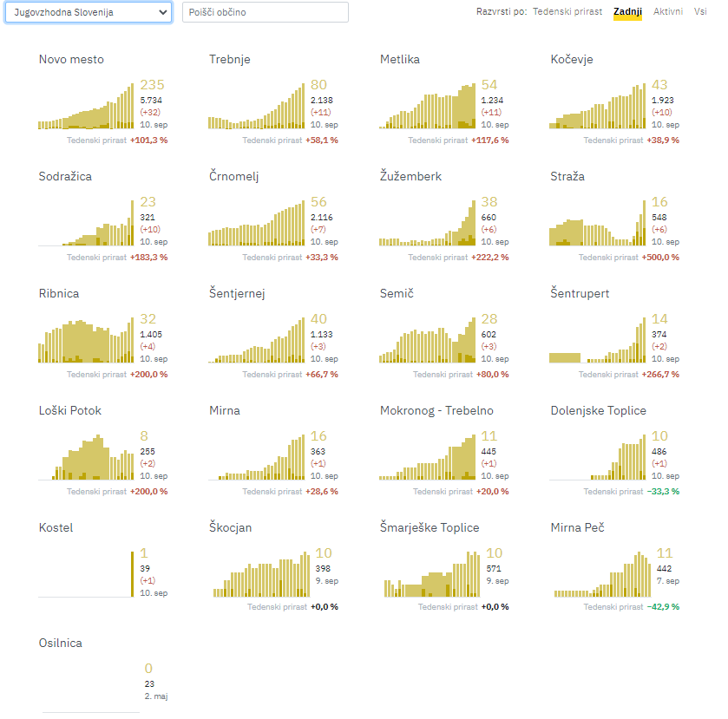The image size is (728, 719).
Task: Click the Šmarješke Toplice bar chart
Action: [x=432, y=574]
